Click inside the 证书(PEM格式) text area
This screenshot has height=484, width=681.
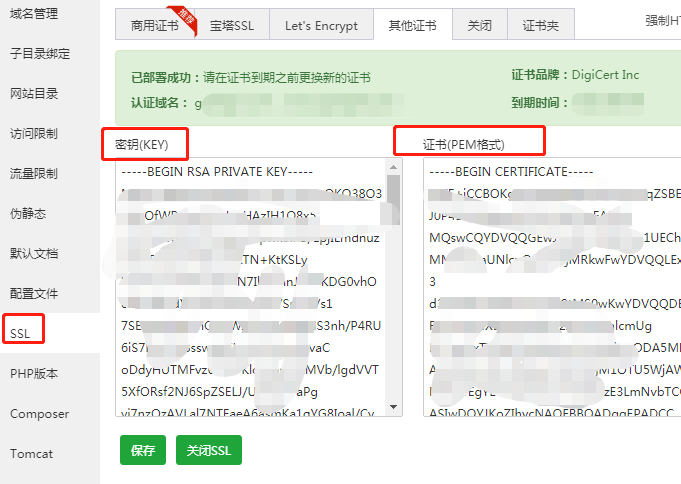[x=552, y=287]
